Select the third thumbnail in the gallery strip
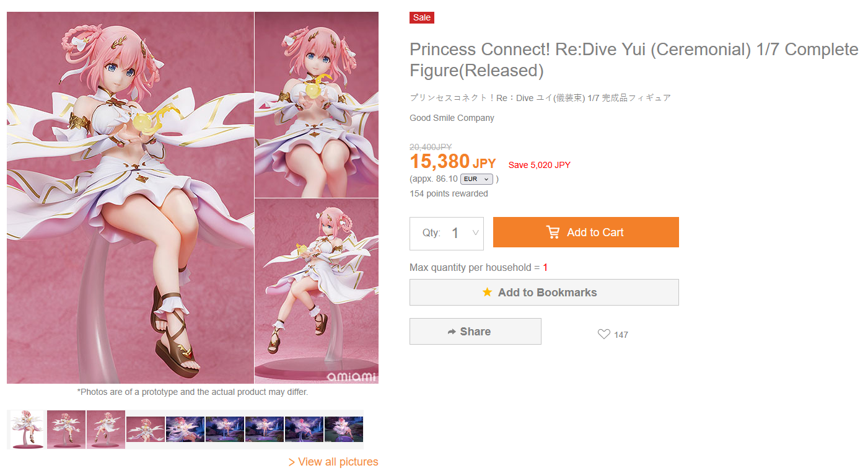The width and height of the screenshot is (868, 473). click(x=106, y=429)
